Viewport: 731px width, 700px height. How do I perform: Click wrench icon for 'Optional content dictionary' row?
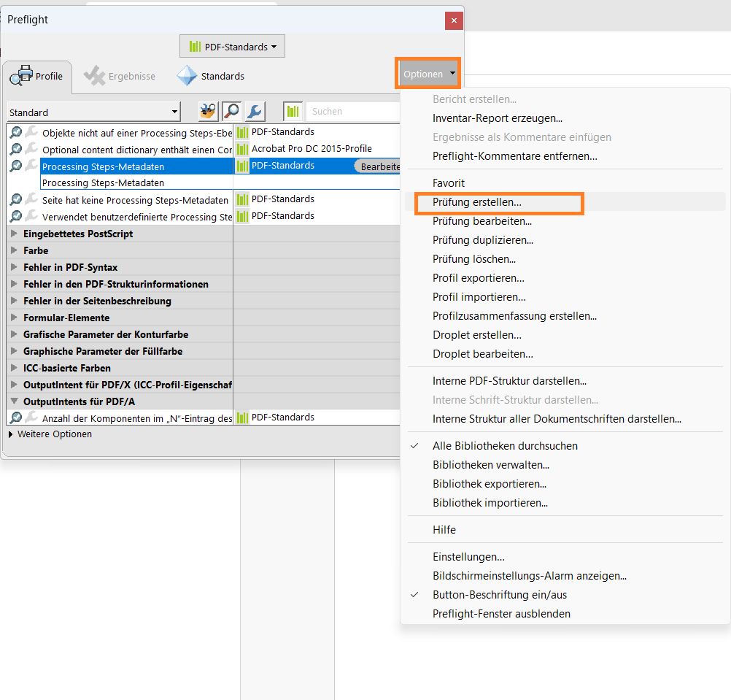[x=31, y=149]
